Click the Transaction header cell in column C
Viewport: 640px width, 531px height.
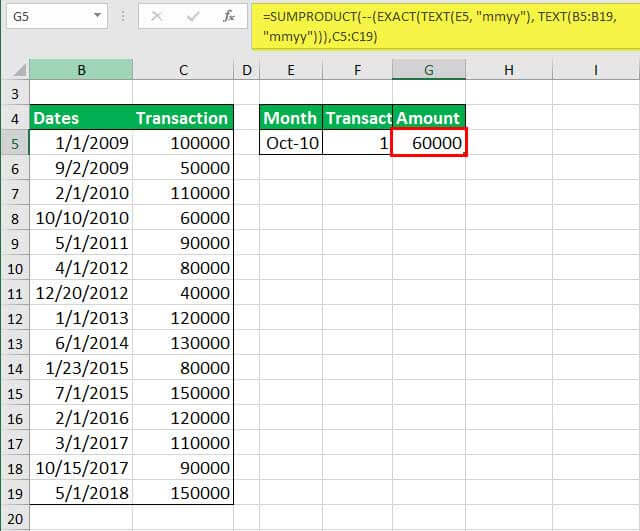(x=183, y=118)
